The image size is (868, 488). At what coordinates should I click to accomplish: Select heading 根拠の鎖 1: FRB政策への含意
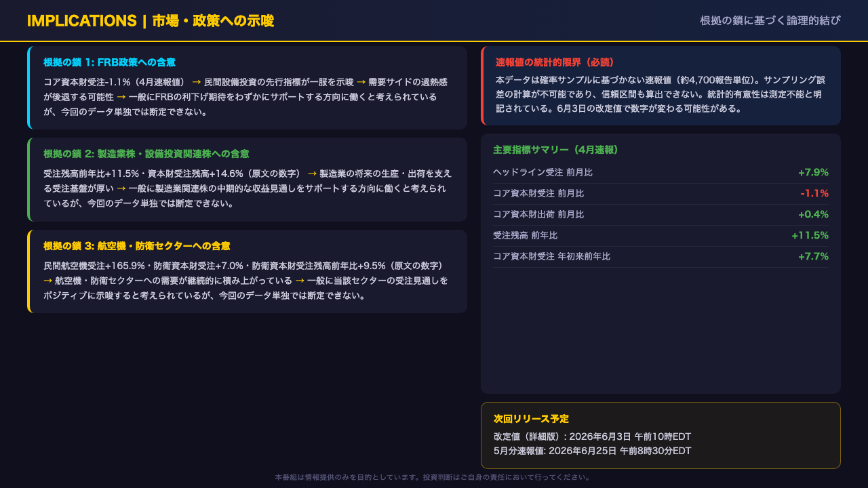(x=109, y=62)
